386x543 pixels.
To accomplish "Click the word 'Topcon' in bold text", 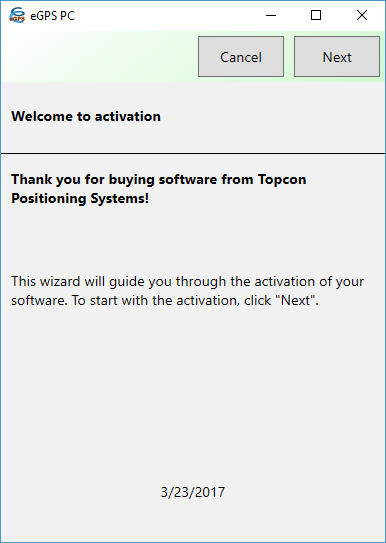I will coord(282,179).
